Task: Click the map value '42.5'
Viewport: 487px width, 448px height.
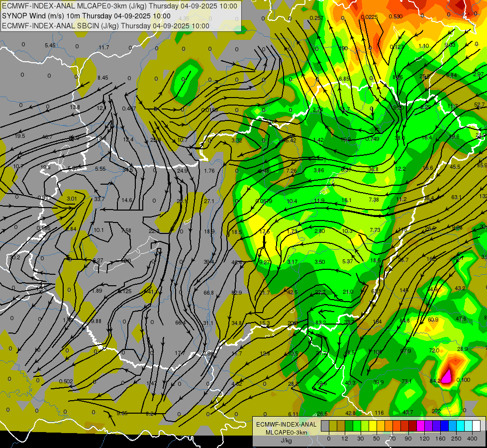Action: click(292, 292)
